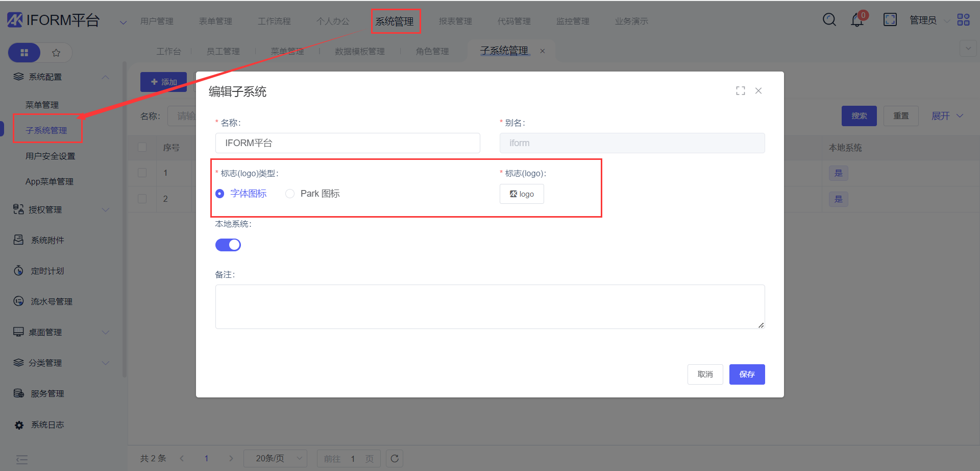Click the search magnifier icon in header
The image size is (980, 471).
(829, 20)
